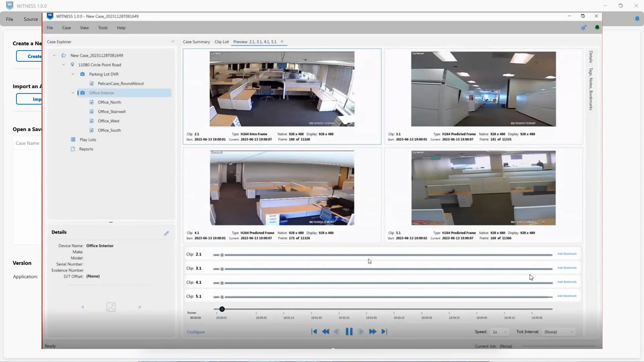This screenshot has width=644, height=362.
Task: Switch to the Case Summary tab
Action: [x=196, y=42]
